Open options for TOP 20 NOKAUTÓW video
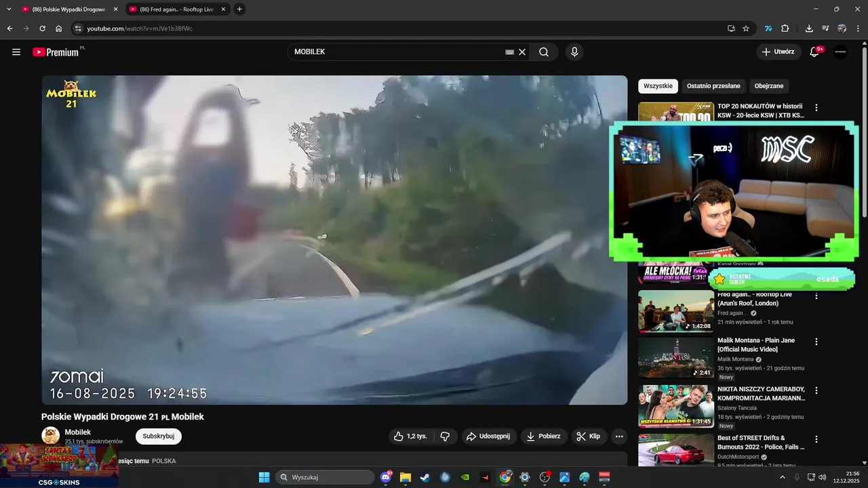 click(x=816, y=108)
